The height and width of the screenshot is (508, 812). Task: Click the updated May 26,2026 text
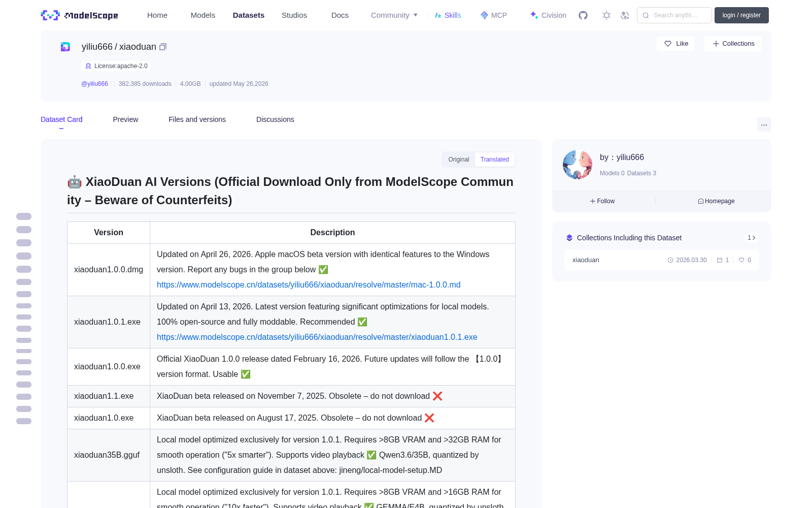[239, 84]
